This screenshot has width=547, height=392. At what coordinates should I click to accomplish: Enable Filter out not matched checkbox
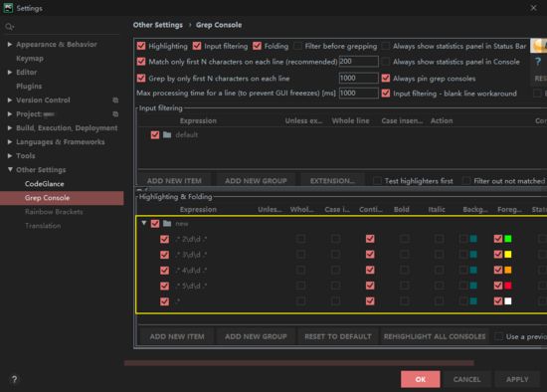click(466, 181)
